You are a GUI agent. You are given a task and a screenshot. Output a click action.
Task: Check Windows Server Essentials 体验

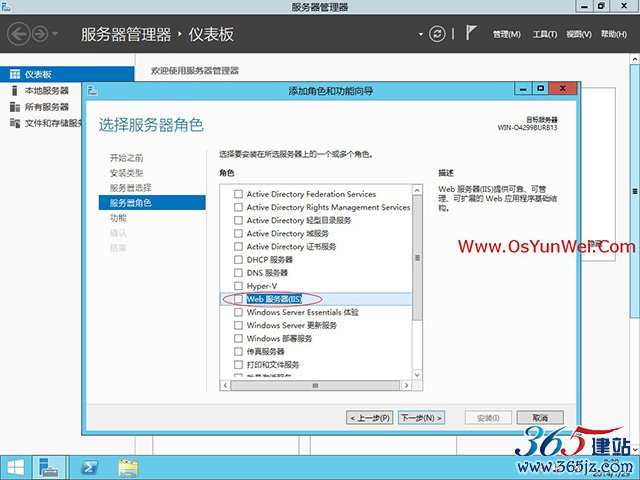tap(238, 312)
